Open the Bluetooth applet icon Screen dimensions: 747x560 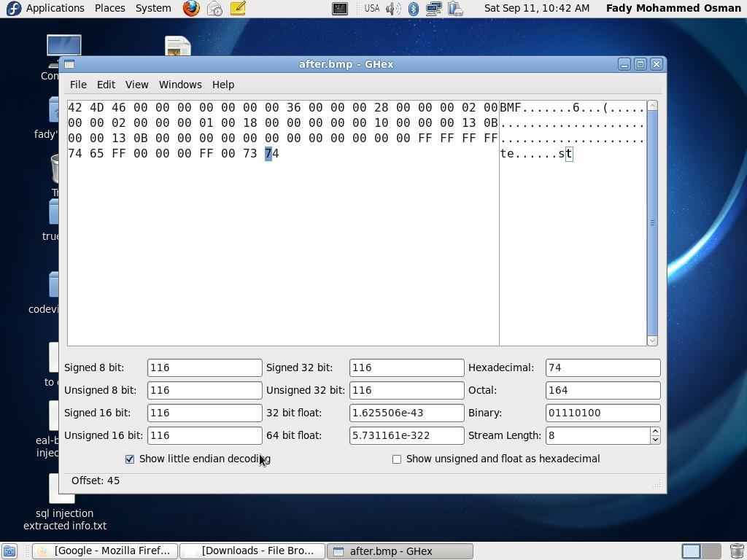pos(414,9)
